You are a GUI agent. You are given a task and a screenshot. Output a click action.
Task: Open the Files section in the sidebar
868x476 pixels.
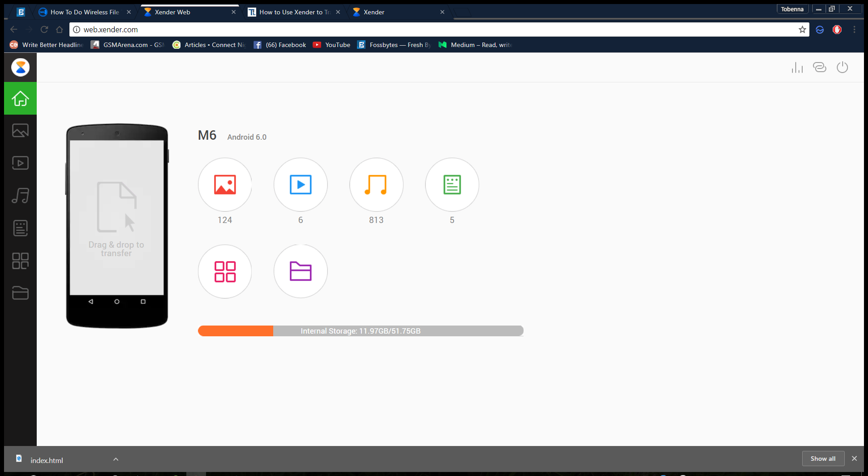[20, 293]
